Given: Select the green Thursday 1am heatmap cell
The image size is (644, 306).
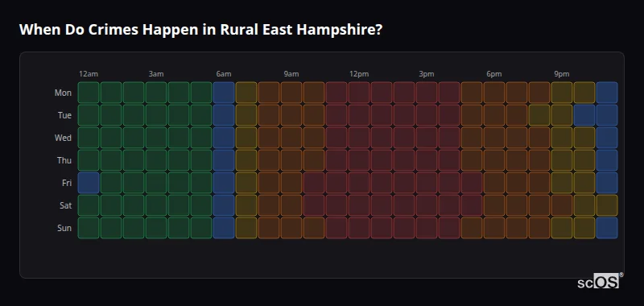Looking at the screenshot, I should [111, 160].
